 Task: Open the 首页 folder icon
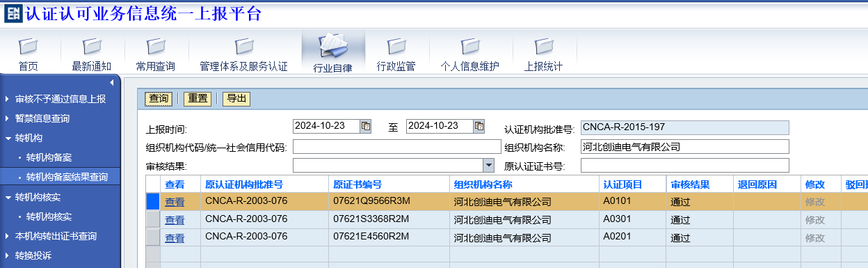coord(29,46)
